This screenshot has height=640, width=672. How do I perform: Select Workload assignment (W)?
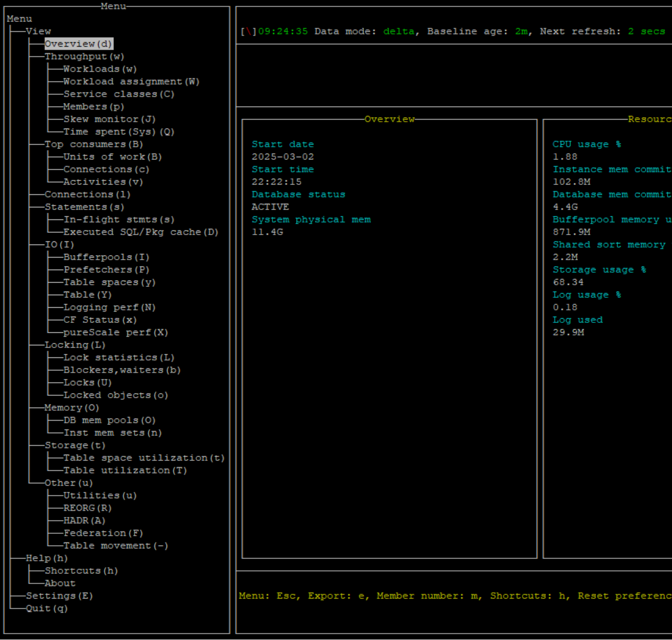132,82
